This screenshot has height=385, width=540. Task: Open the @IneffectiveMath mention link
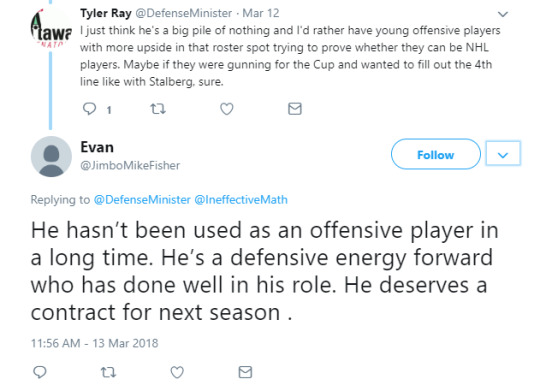241,200
